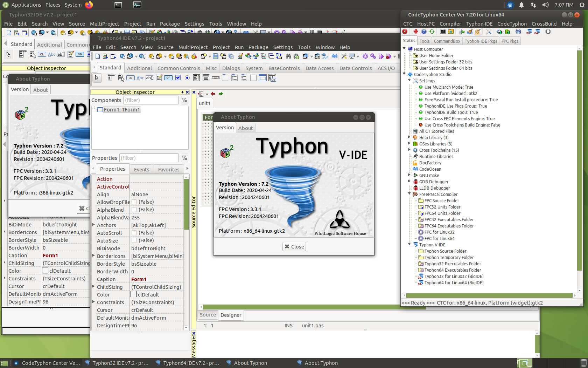Expand the Anchors property in Typhon64 inspector
The height and width of the screenshot is (368, 588).
click(x=93, y=225)
